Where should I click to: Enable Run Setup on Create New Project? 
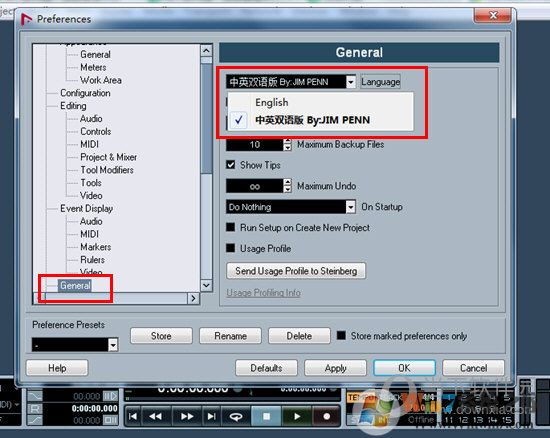click(230, 227)
